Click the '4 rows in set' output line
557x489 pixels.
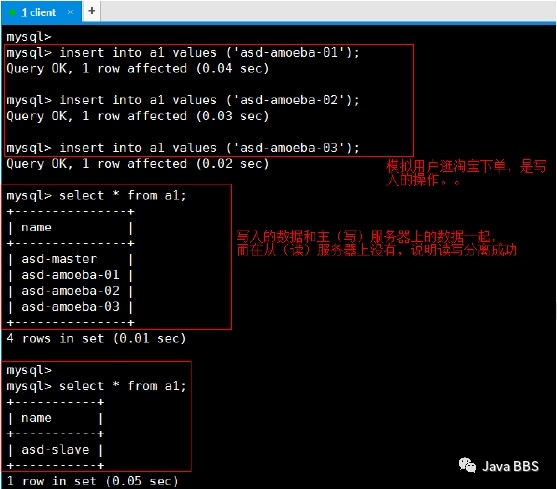(96, 338)
